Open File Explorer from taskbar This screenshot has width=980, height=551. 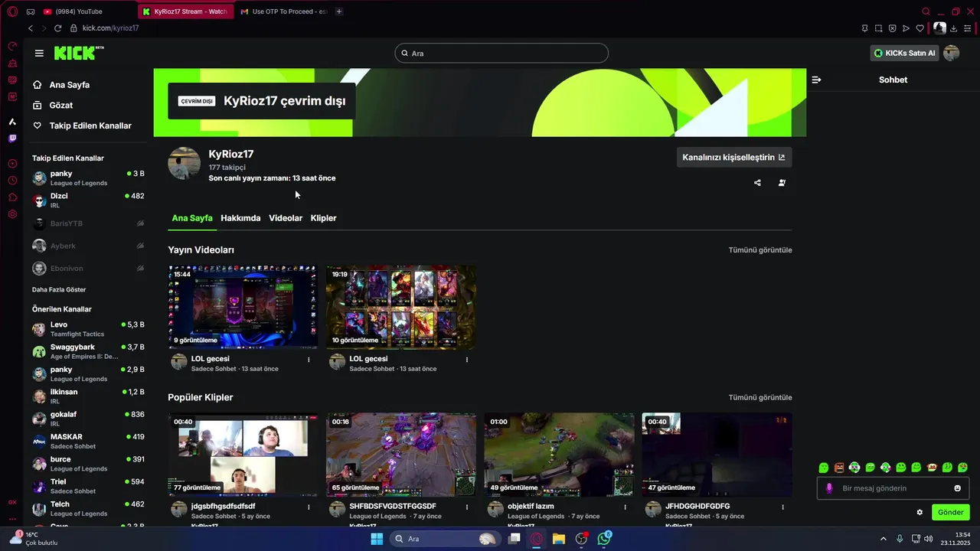559,539
